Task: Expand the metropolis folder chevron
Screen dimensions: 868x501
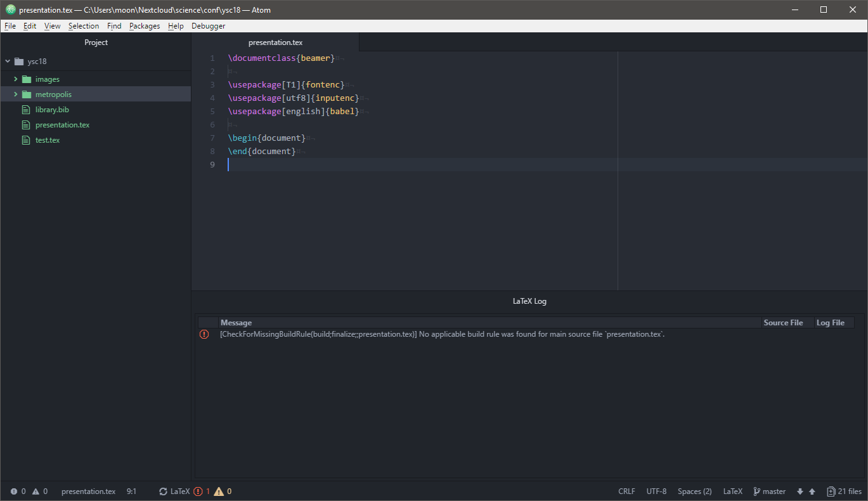Action: click(15, 94)
